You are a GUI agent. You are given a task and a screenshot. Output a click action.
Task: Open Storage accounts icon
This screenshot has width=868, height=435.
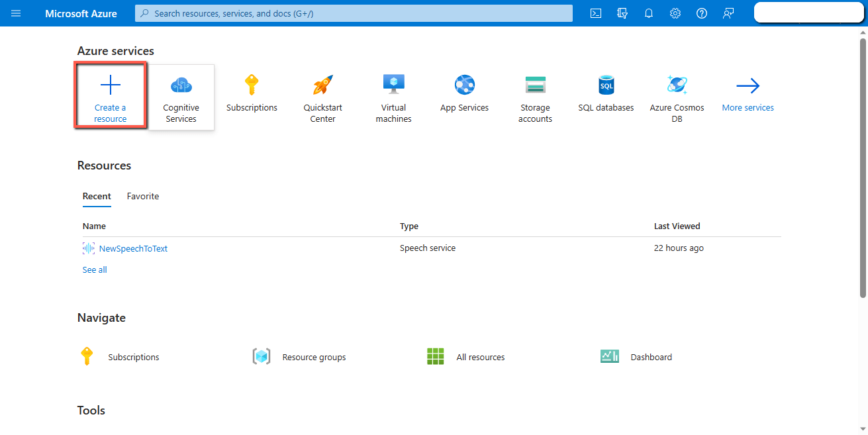(x=535, y=85)
